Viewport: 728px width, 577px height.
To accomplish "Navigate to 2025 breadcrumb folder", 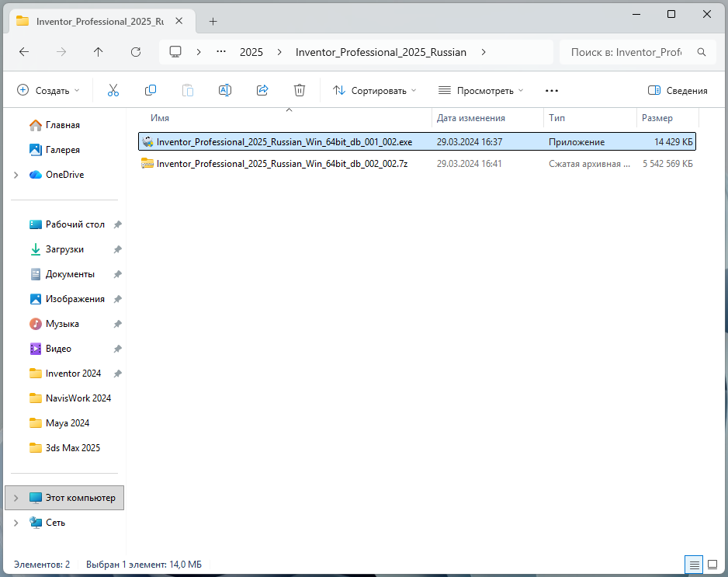I will [x=251, y=52].
